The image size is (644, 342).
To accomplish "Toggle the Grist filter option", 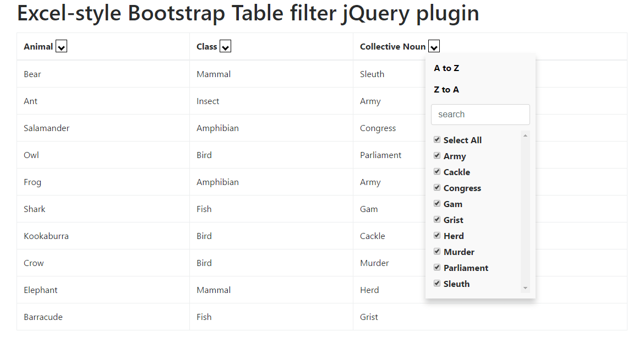I will [x=437, y=220].
